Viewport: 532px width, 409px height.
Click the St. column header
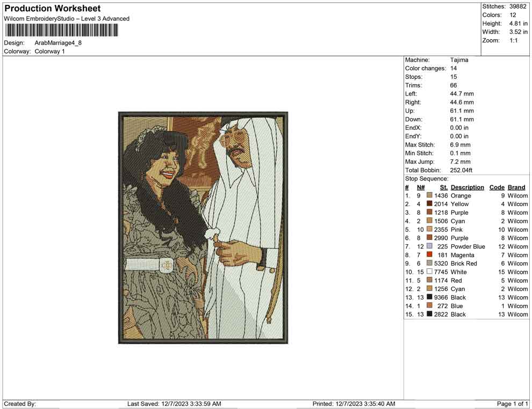coord(444,187)
